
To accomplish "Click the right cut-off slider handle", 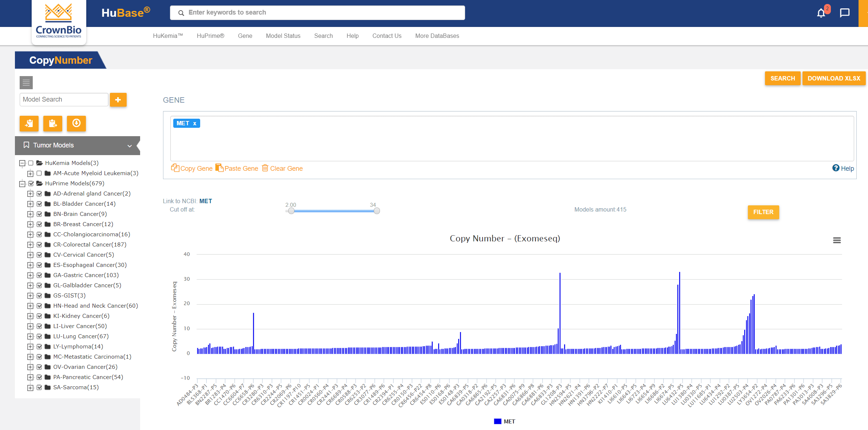I will (377, 211).
